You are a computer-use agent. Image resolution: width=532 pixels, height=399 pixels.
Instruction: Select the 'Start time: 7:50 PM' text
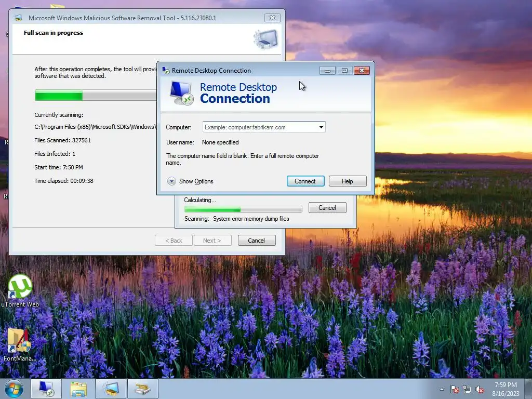59,167
